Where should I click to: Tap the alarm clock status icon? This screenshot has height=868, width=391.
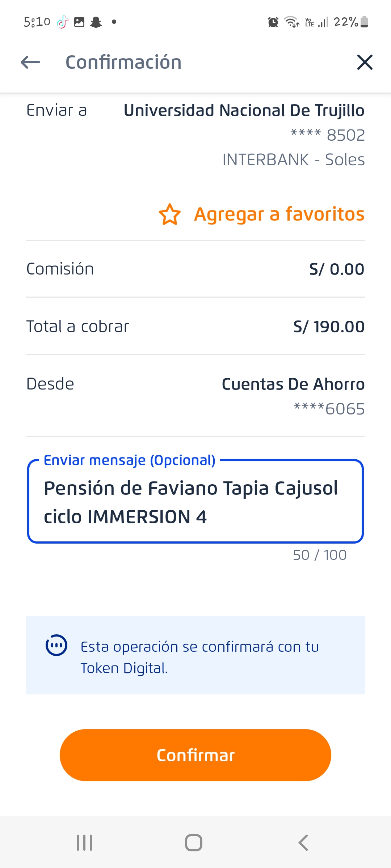coord(273,22)
